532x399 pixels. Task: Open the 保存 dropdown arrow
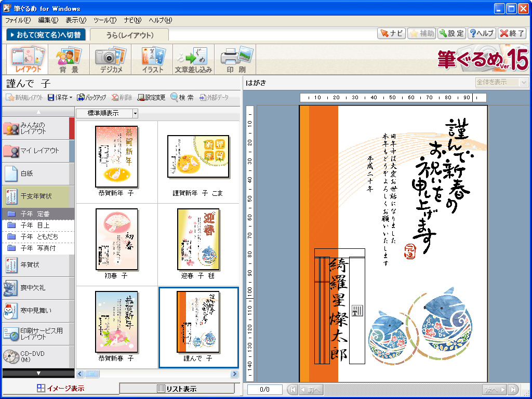tap(71, 98)
